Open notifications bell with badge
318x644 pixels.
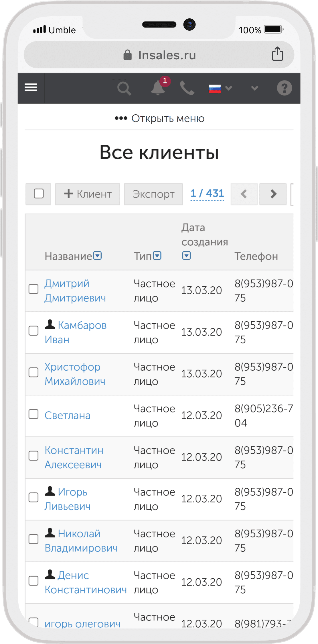[x=158, y=87]
